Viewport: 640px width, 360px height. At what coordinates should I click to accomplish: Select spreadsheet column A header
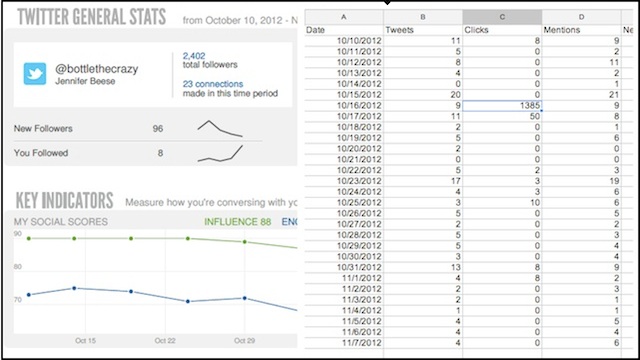click(x=344, y=17)
